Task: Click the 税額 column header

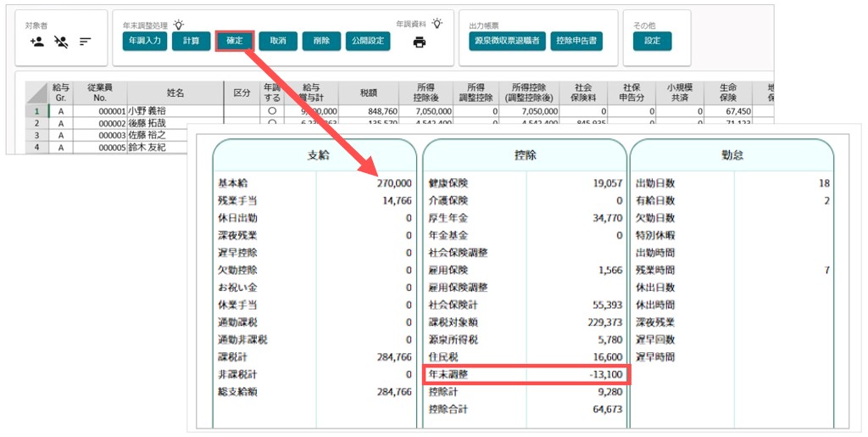Action: pyautogui.click(x=369, y=93)
